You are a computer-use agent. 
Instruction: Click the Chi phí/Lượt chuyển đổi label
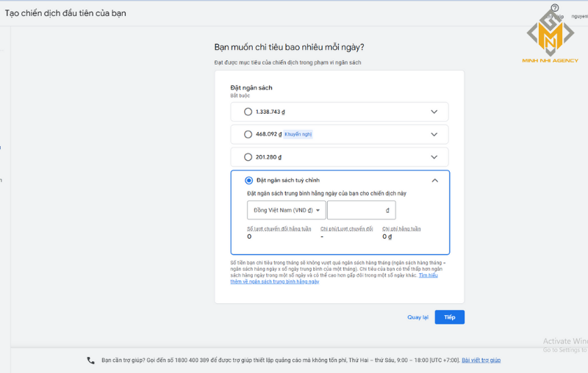pos(346,229)
